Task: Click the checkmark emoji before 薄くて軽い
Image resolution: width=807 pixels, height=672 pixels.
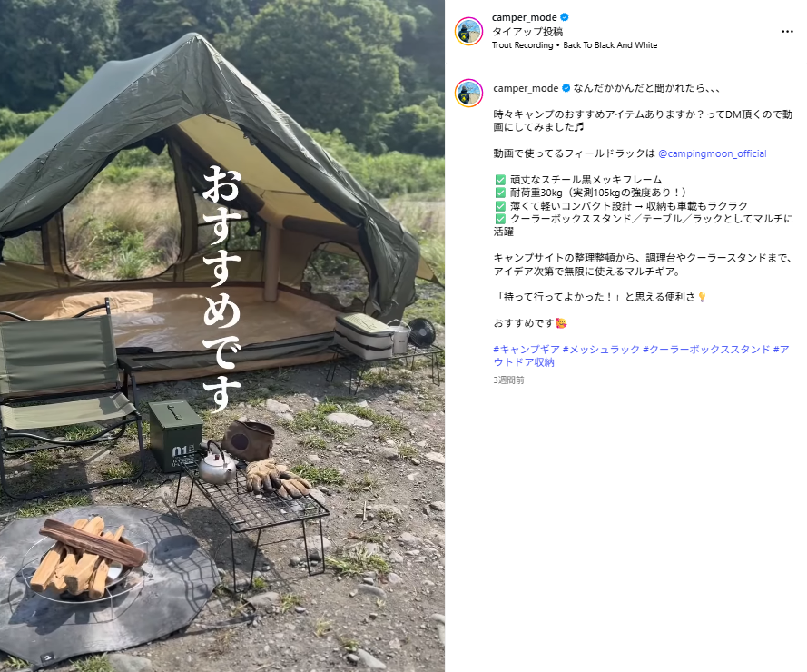Action: click(x=500, y=206)
